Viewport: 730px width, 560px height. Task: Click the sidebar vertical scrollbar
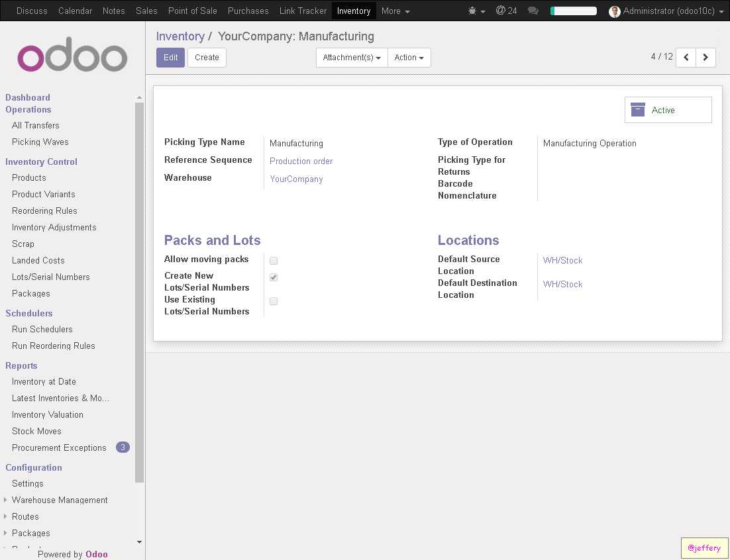(139, 292)
